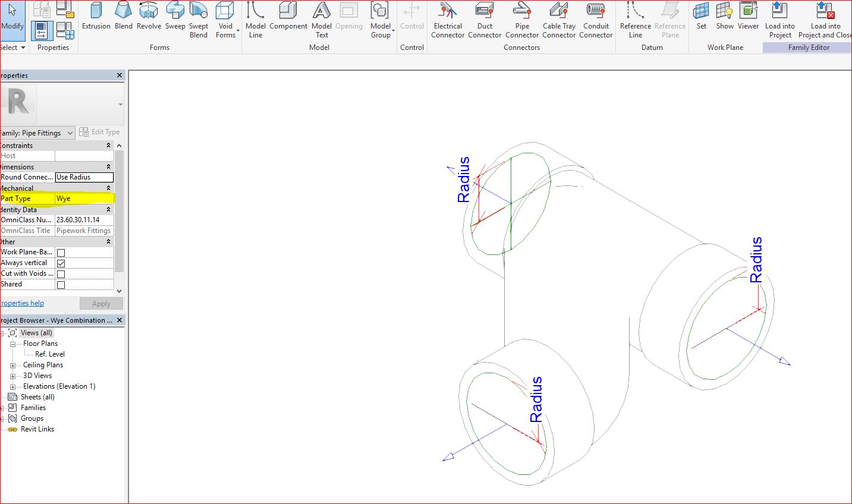The height and width of the screenshot is (504, 852).
Task: Select the Extrusion tool
Action: pos(96,19)
